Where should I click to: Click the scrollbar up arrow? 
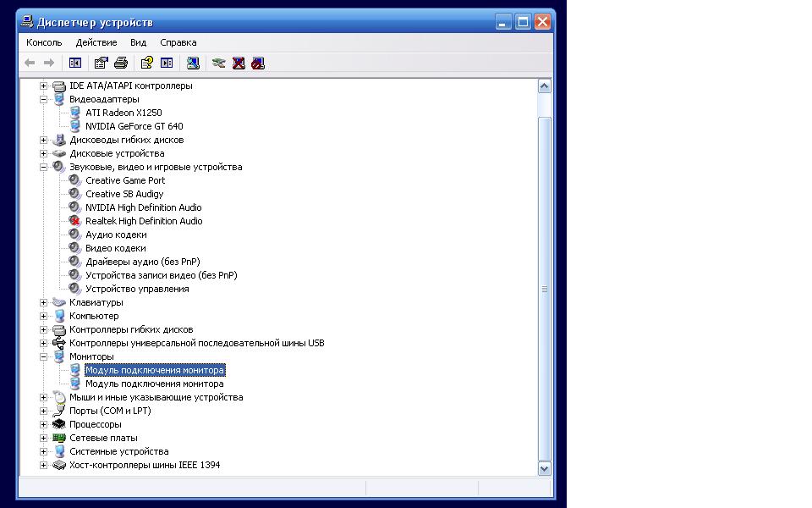(x=544, y=86)
